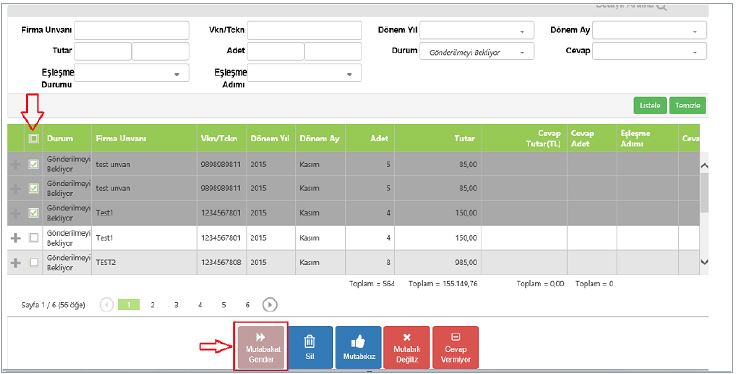Click the table scrollbar down arrow
This screenshot has height=374, width=736.
[x=704, y=262]
